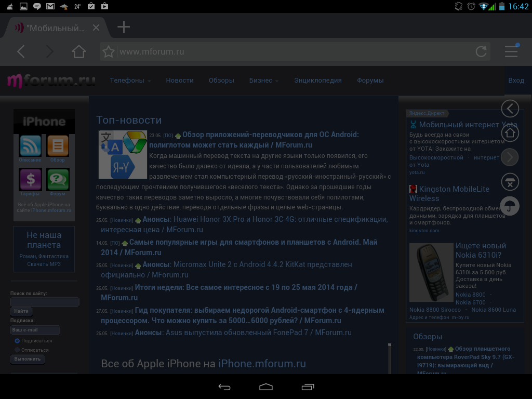
Task: Open the iPhone Обзор orange icon
Action: [x=58, y=146]
